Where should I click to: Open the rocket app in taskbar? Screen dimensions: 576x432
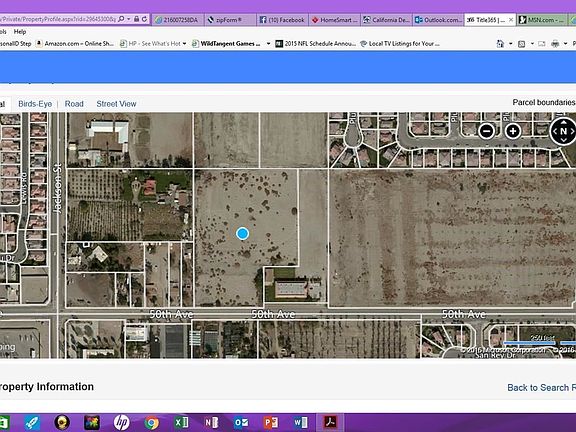[x=33, y=422]
